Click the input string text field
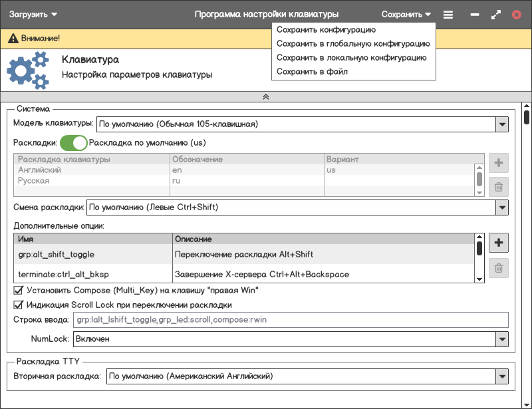532x409 pixels. (x=290, y=320)
